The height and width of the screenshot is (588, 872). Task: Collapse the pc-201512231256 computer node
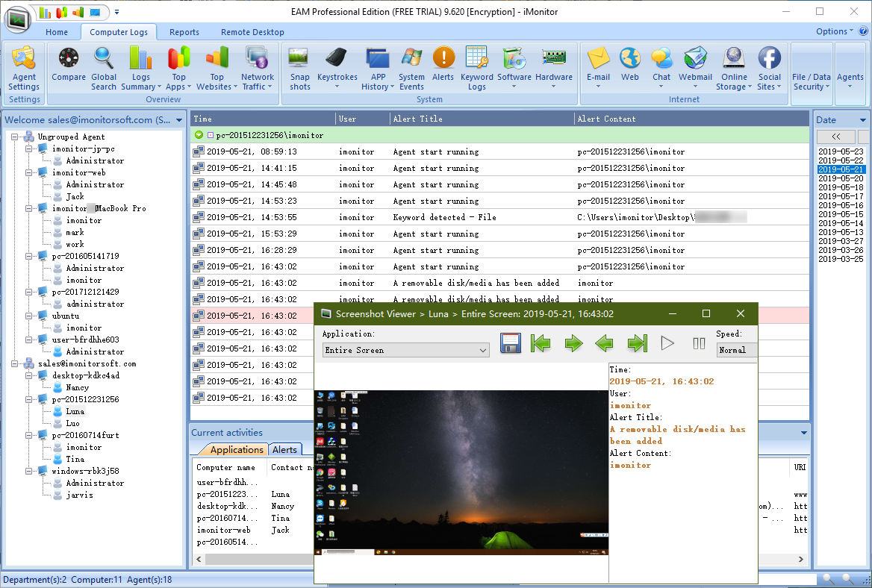29,399
